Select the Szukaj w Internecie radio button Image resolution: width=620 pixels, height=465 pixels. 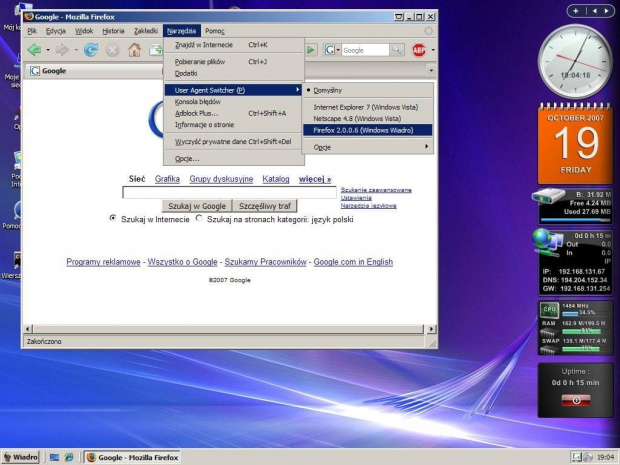point(113,218)
